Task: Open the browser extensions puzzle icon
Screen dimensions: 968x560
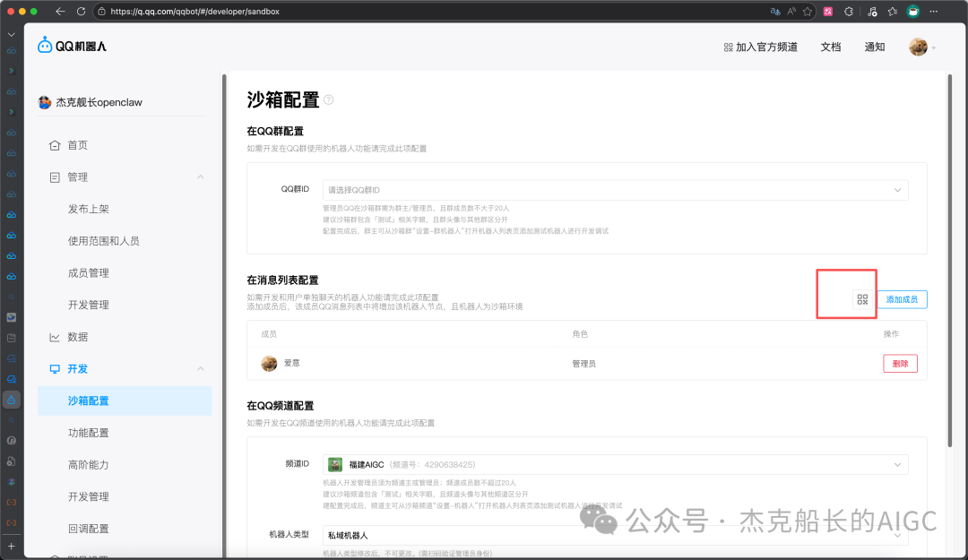Action: [x=849, y=11]
